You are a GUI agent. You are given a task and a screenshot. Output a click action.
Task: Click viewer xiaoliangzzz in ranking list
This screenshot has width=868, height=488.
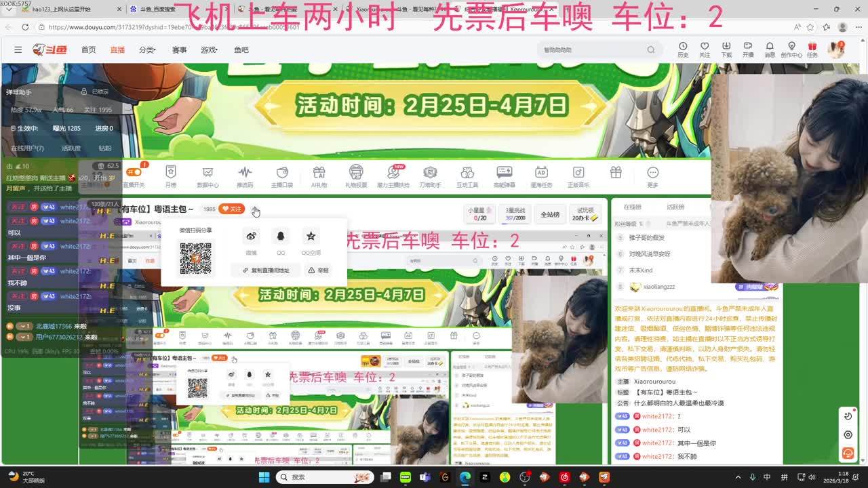[x=658, y=287]
